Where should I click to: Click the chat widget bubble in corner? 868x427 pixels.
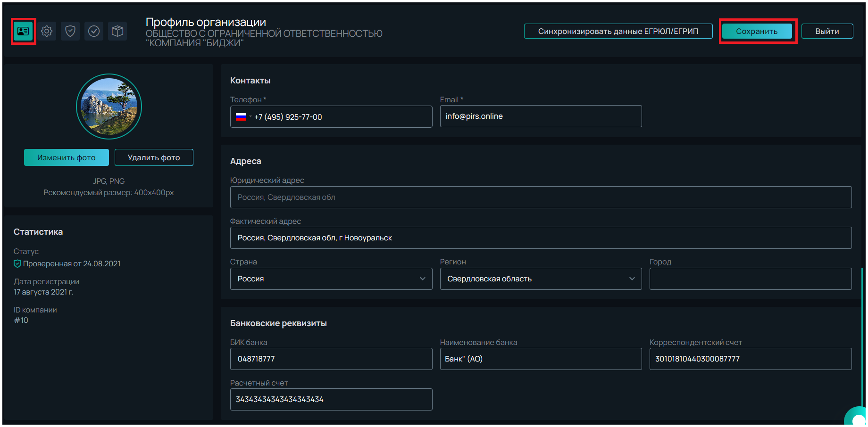(857, 418)
